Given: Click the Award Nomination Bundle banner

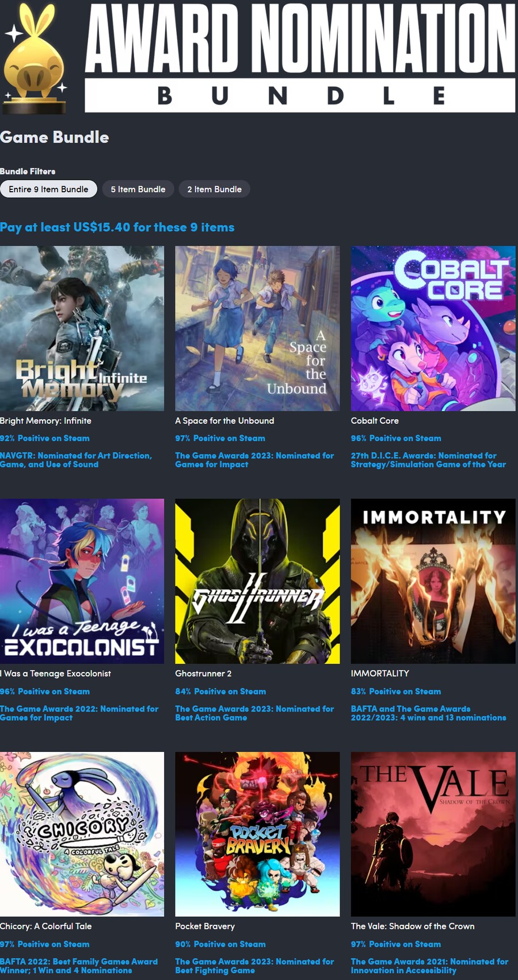Looking at the screenshot, I should click(300, 58).
